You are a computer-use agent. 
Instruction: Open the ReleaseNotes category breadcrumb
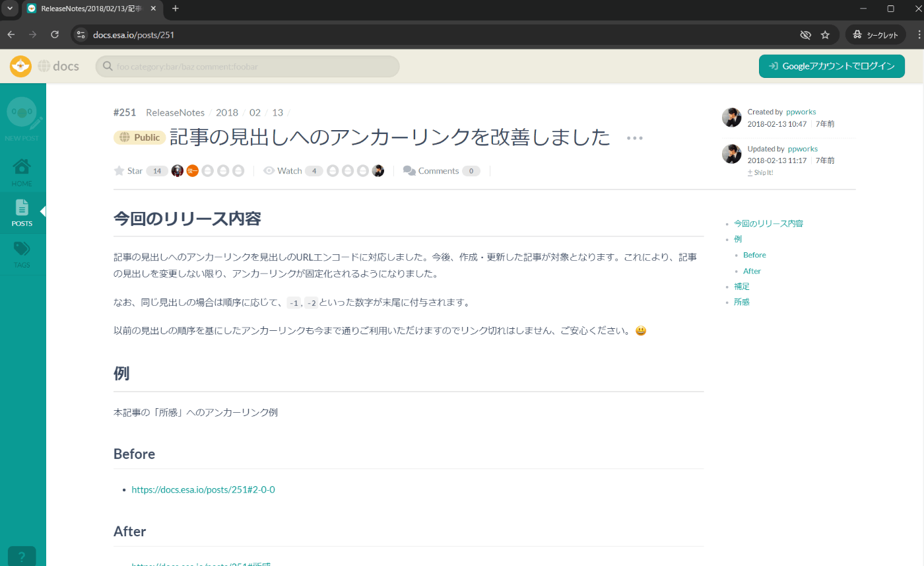tap(175, 112)
